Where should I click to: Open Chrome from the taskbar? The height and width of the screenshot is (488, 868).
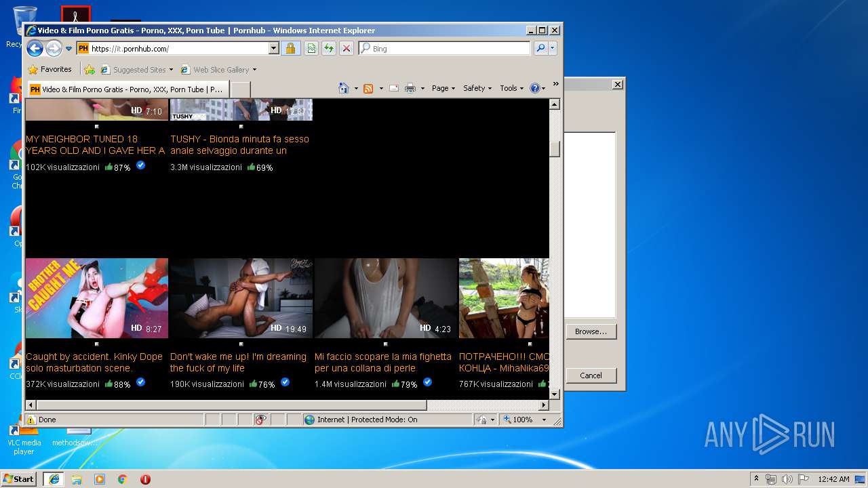122,479
